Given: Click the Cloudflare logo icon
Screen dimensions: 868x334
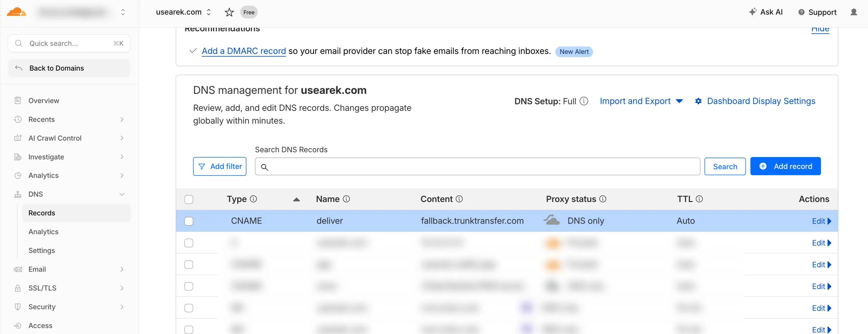Looking at the screenshot, I should tap(16, 12).
